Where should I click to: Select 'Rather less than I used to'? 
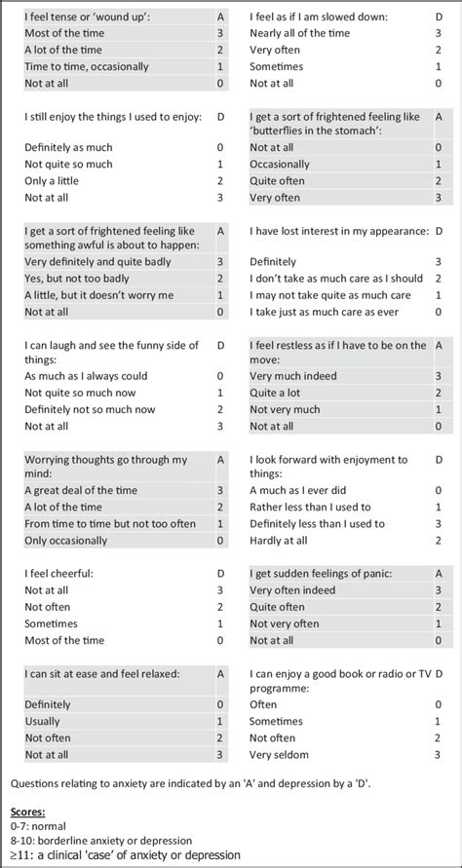tap(310, 508)
